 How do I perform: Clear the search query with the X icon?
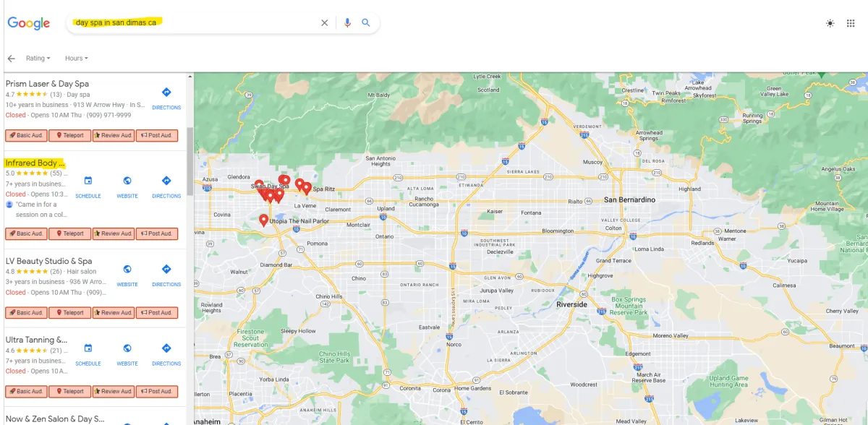(325, 23)
